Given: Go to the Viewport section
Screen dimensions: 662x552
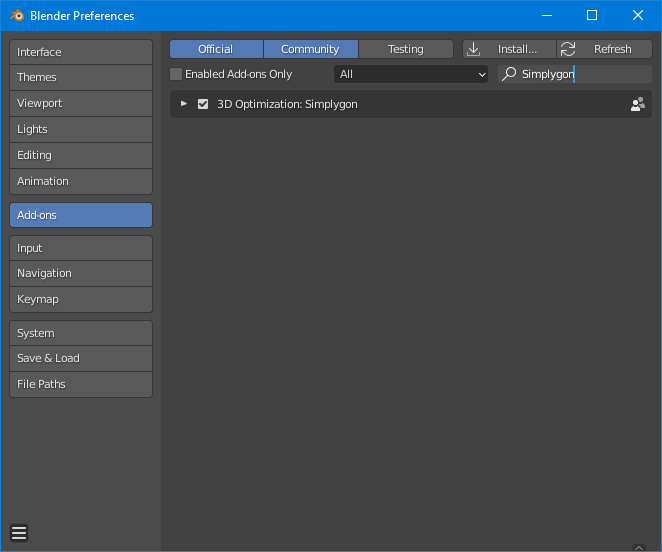Looking at the screenshot, I should [x=81, y=103].
